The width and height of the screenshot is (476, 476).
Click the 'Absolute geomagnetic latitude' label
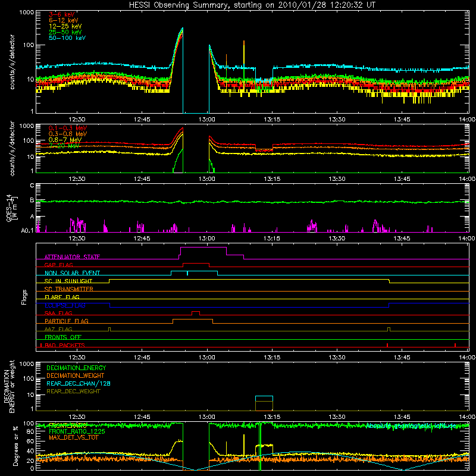(411, 426)
